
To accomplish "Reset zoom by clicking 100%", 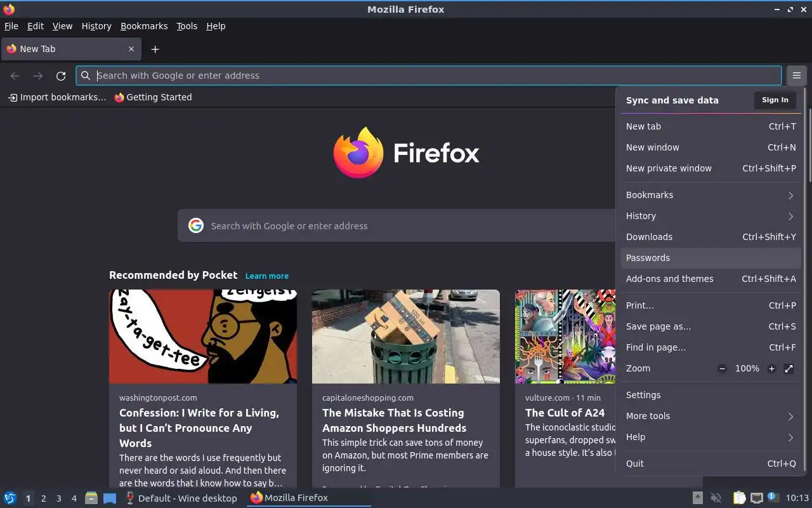I will pyautogui.click(x=747, y=368).
